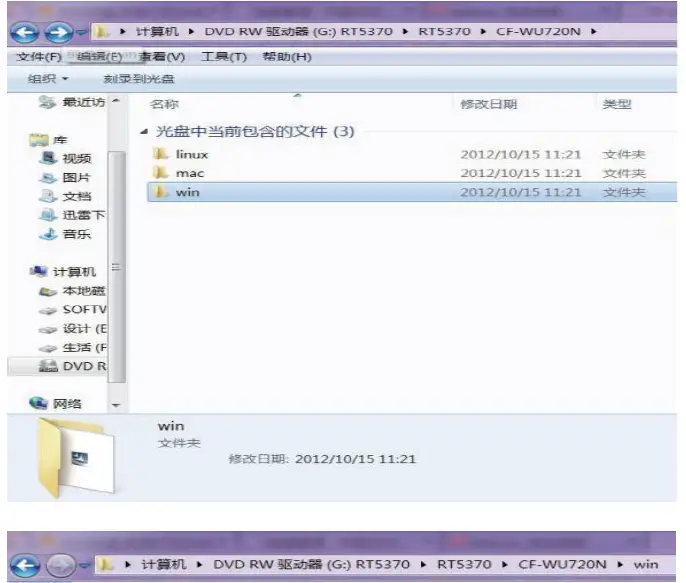Click navigation pane scrollbar thumb

click(x=116, y=267)
